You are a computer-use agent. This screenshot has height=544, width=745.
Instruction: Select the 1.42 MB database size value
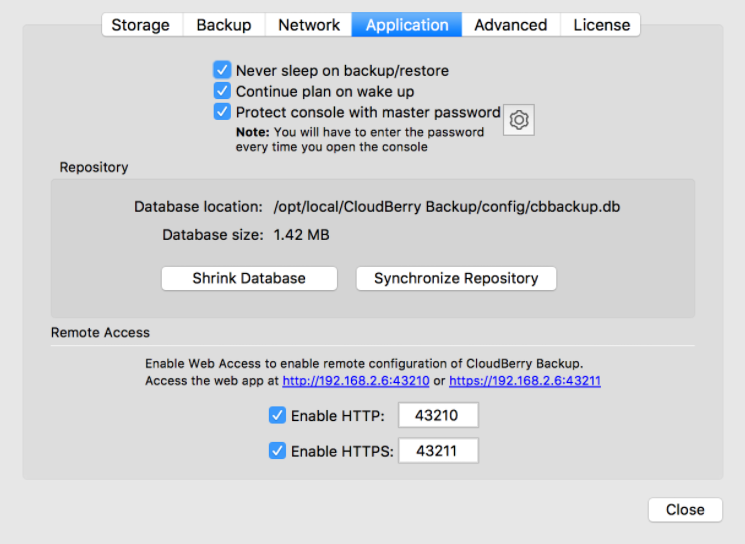pos(301,235)
